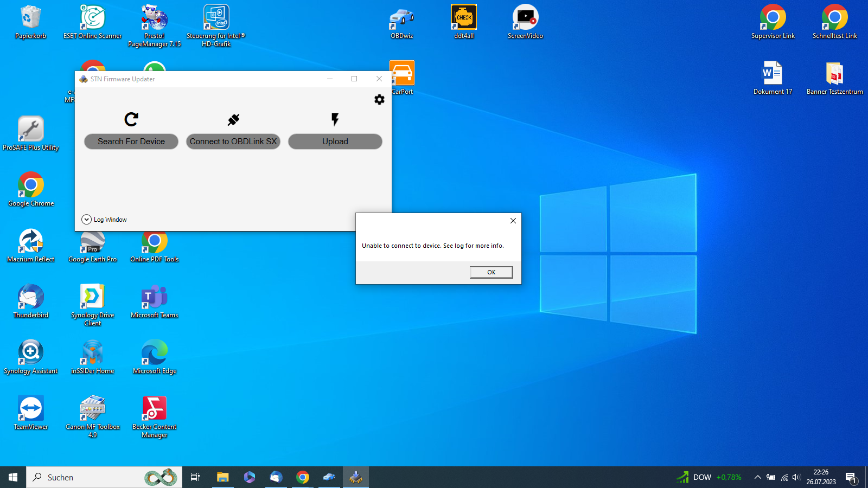Open Macrium Reflect

click(x=31, y=240)
